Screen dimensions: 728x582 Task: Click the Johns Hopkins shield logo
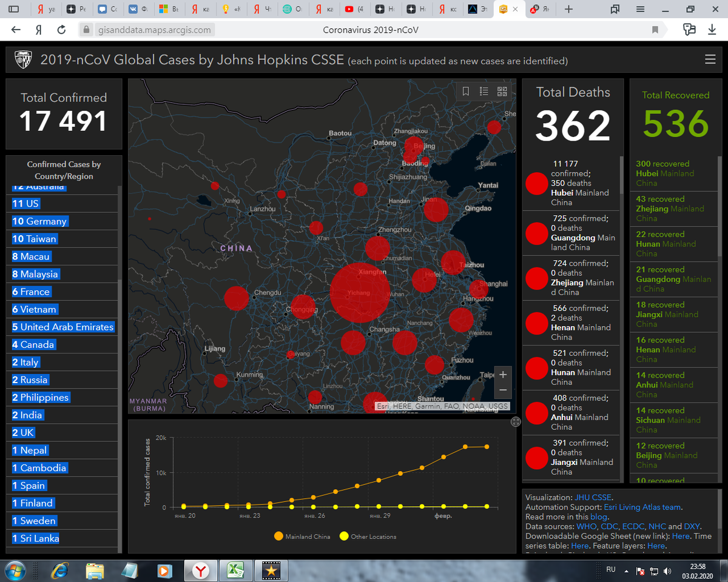[23, 60]
